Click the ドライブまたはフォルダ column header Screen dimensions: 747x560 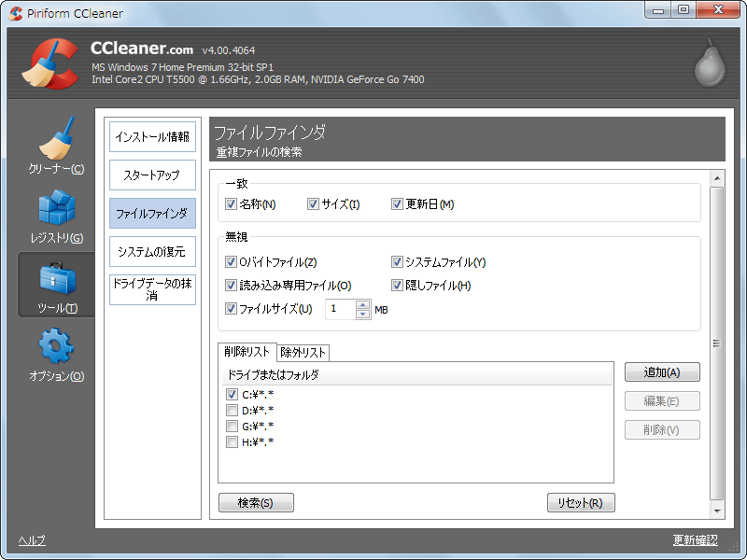coord(416,375)
